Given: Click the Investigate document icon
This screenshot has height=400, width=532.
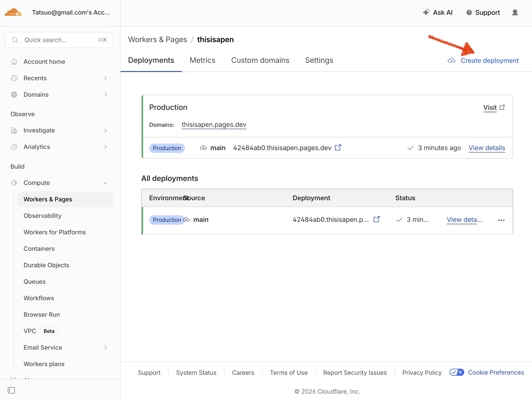Looking at the screenshot, I should tap(14, 131).
